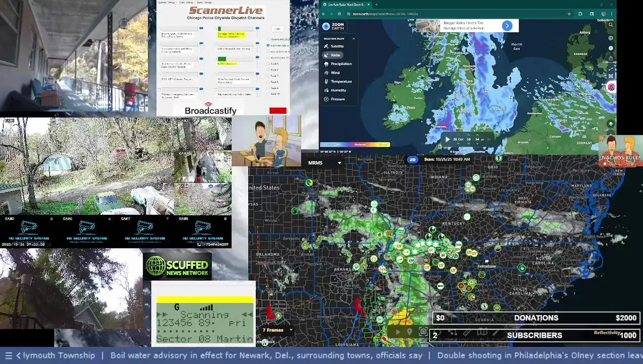Increase the minutes with up chevron

pos(478,135)
